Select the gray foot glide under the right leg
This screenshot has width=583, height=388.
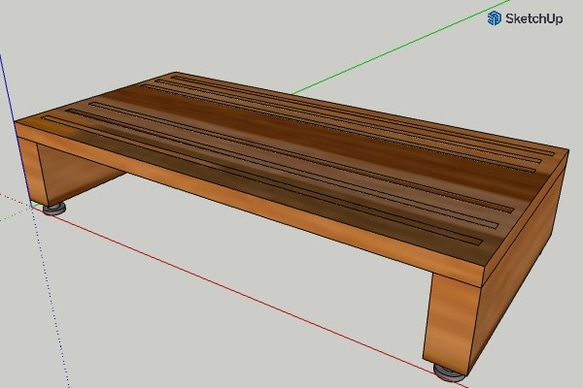point(449,372)
